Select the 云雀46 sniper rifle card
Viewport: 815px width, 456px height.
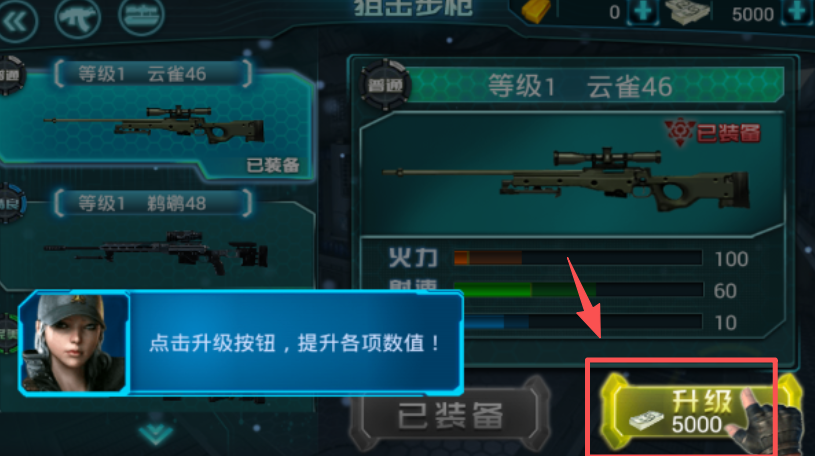coord(156,120)
